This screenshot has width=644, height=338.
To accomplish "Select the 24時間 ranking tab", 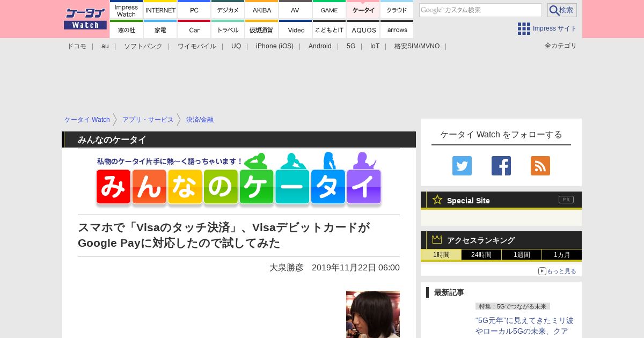I will coord(481,255).
